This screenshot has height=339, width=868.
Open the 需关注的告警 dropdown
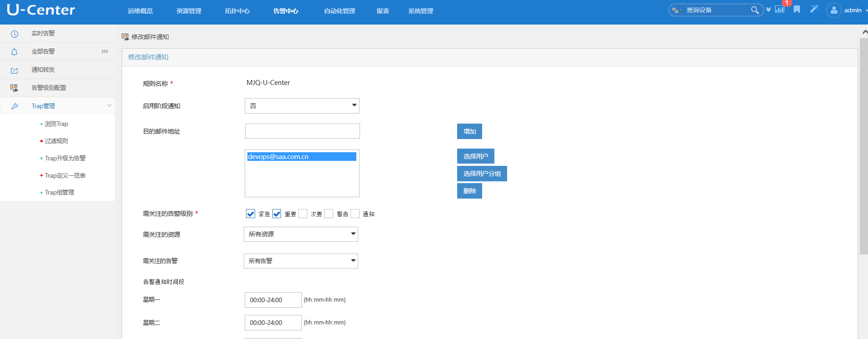coord(301,261)
